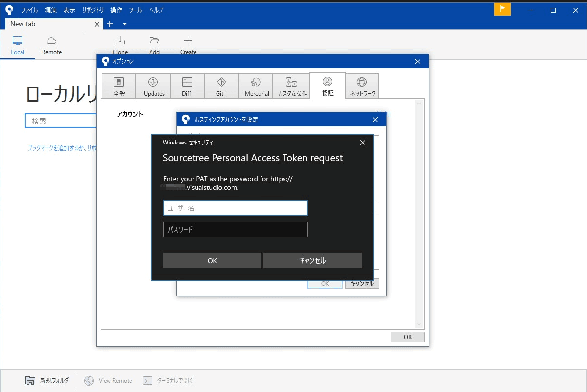
Task: Open the リポジトリ menu
Action: [92, 10]
